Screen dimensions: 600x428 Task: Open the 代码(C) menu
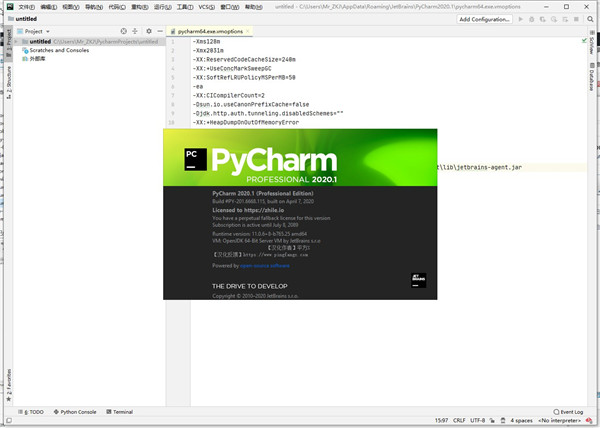tap(117, 7)
